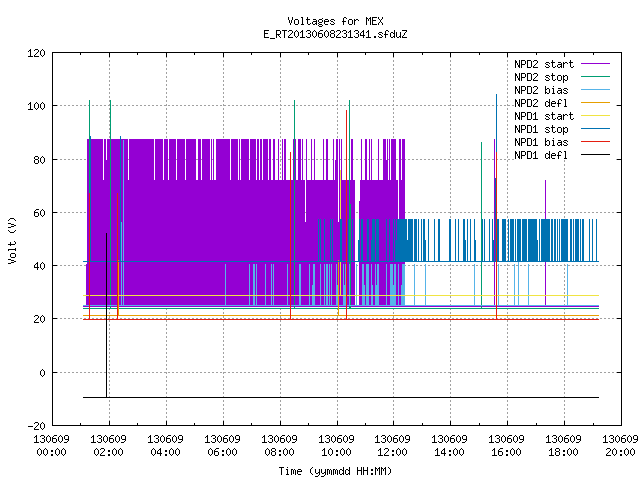Click the yellow NPD1 start horizontal trace
Image resolution: width=640 pixels, height=480 pixels.
341,295
